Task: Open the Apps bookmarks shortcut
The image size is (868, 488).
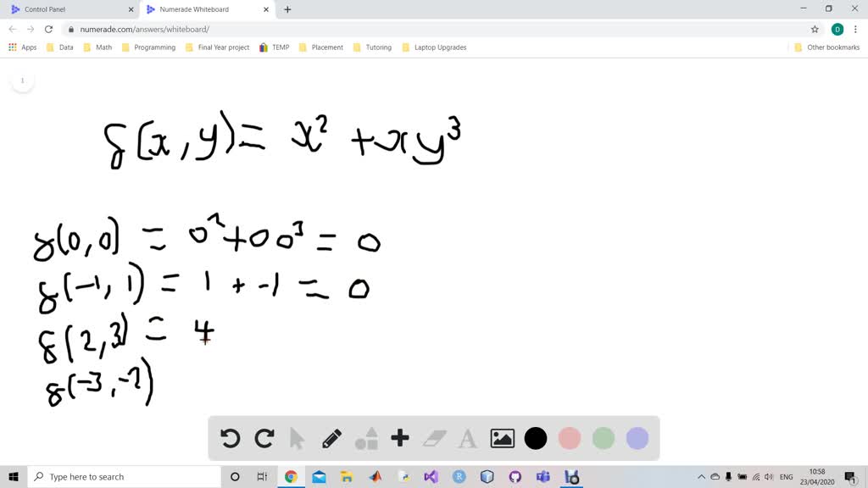Action: click(22, 47)
